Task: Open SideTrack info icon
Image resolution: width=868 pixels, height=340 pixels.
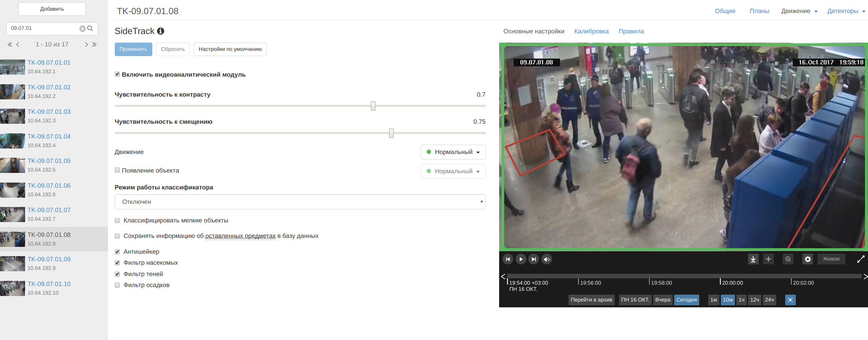Action: [161, 31]
